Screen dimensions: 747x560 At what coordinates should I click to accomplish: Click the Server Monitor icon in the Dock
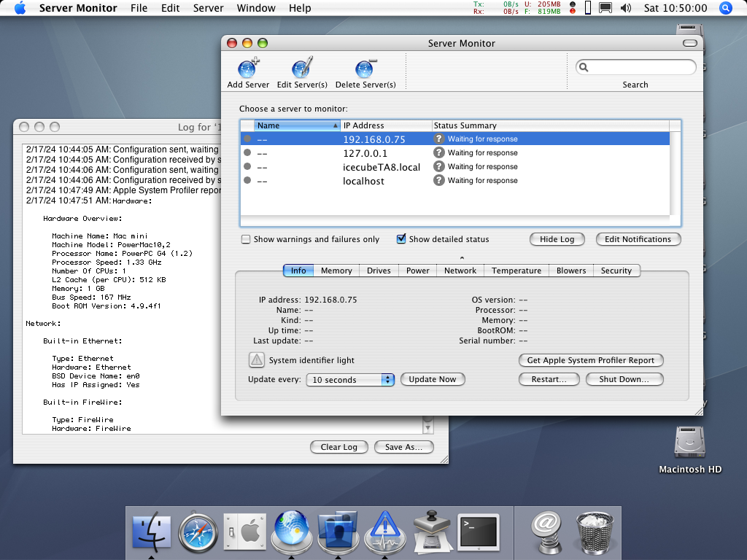click(385, 532)
